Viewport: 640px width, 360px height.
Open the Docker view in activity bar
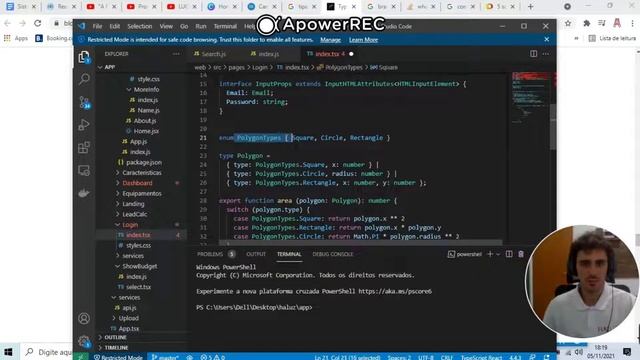click(x=84, y=193)
